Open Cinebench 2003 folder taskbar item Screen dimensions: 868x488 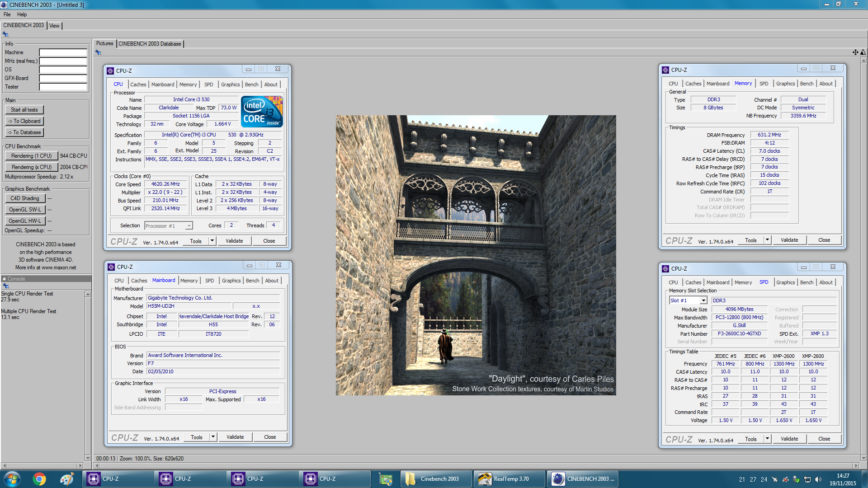point(436,479)
